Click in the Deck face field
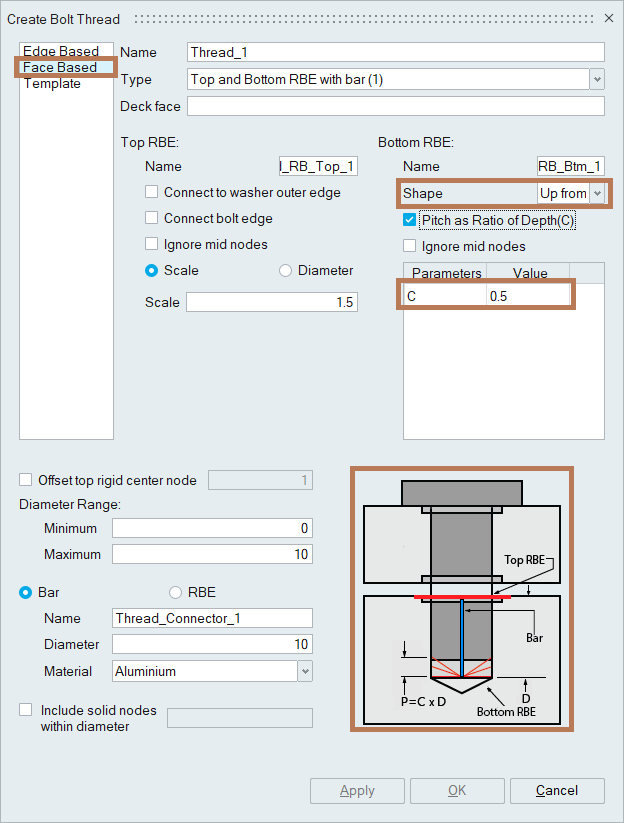 395,106
